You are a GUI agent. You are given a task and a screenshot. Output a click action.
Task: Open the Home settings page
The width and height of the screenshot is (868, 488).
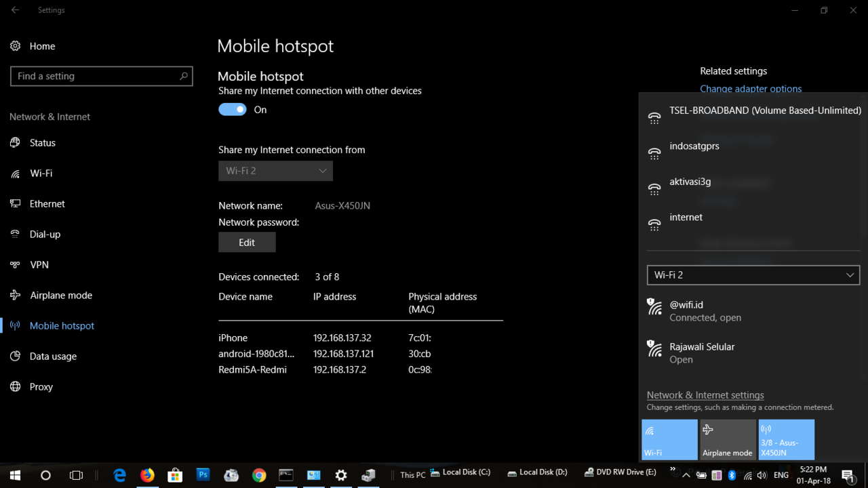pos(42,46)
